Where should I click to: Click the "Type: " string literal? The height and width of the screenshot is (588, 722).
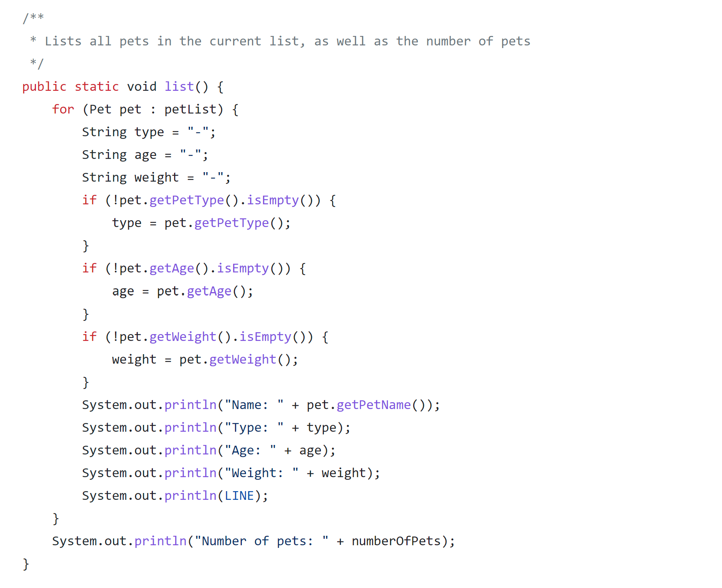(x=254, y=428)
